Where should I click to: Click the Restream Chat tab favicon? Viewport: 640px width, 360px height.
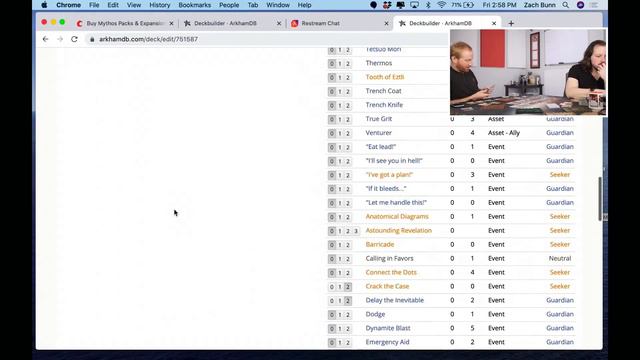tap(295, 23)
